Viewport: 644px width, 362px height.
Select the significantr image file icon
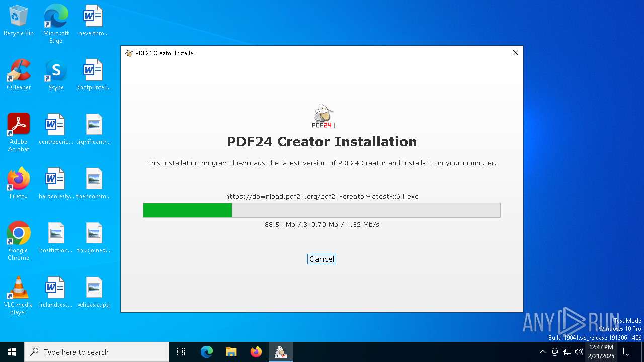[94, 130]
